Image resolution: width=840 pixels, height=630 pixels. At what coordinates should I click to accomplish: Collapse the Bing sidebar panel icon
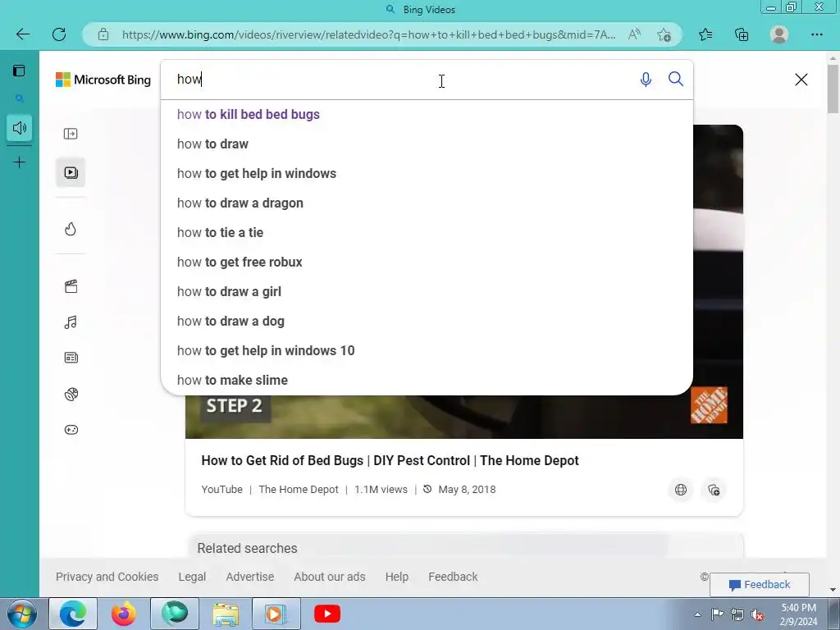[x=71, y=134]
